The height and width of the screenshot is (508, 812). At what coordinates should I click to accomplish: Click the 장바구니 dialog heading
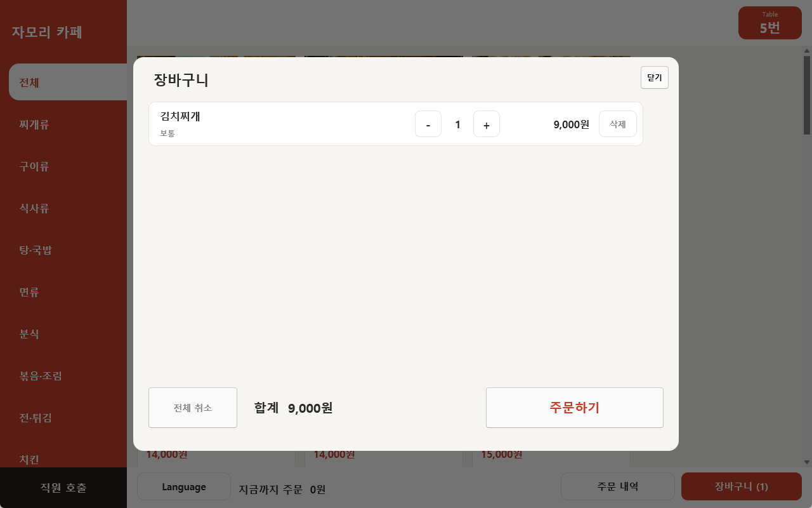(181, 80)
